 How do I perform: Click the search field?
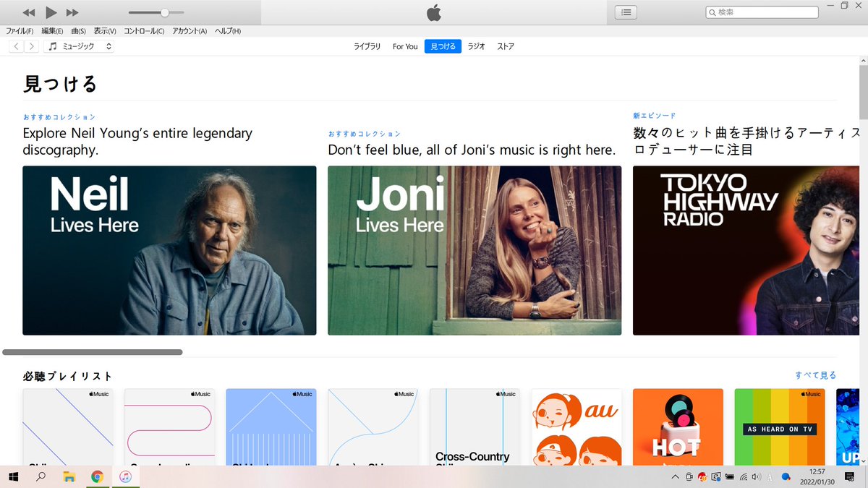point(762,12)
